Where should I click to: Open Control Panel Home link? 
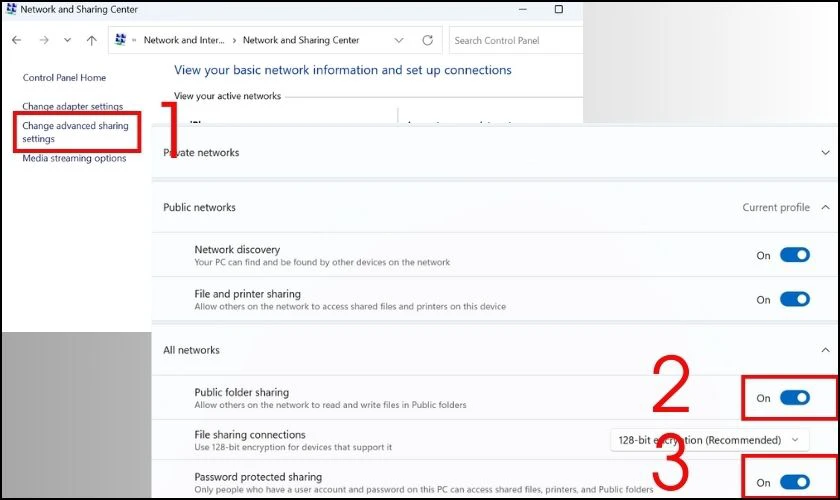point(64,78)
